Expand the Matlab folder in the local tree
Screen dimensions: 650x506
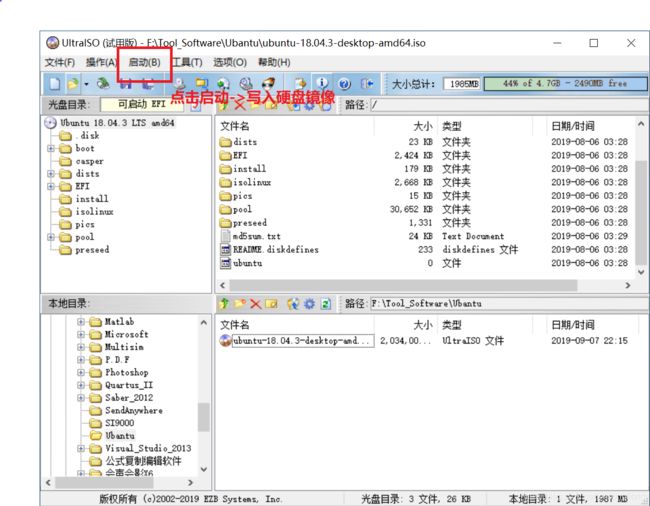pyautogui.click(x=81, y=322)
